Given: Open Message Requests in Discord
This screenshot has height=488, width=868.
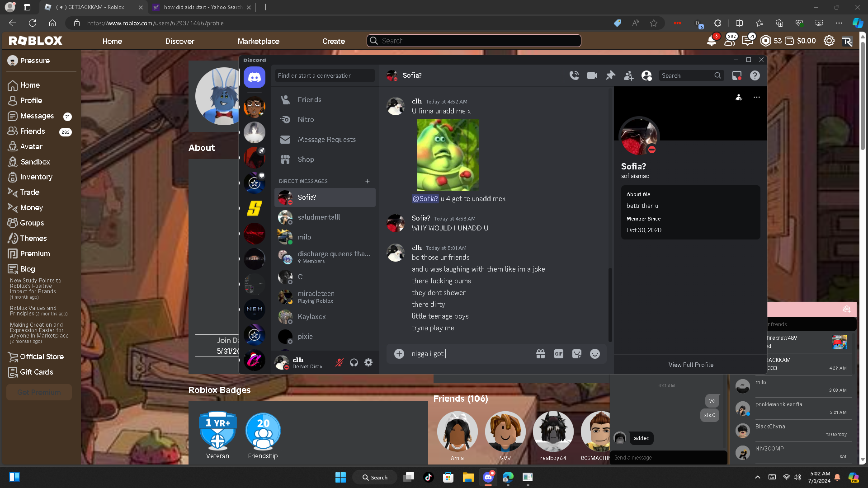Looking at the screenshot, I should pos(325,140).
